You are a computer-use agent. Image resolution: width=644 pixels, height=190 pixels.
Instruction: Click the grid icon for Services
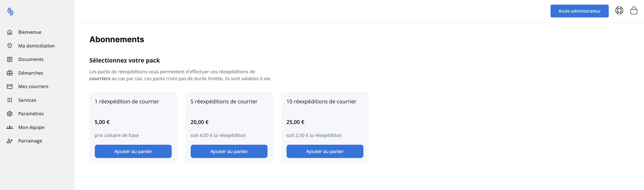pyautogui.click(x=10, y=100)
